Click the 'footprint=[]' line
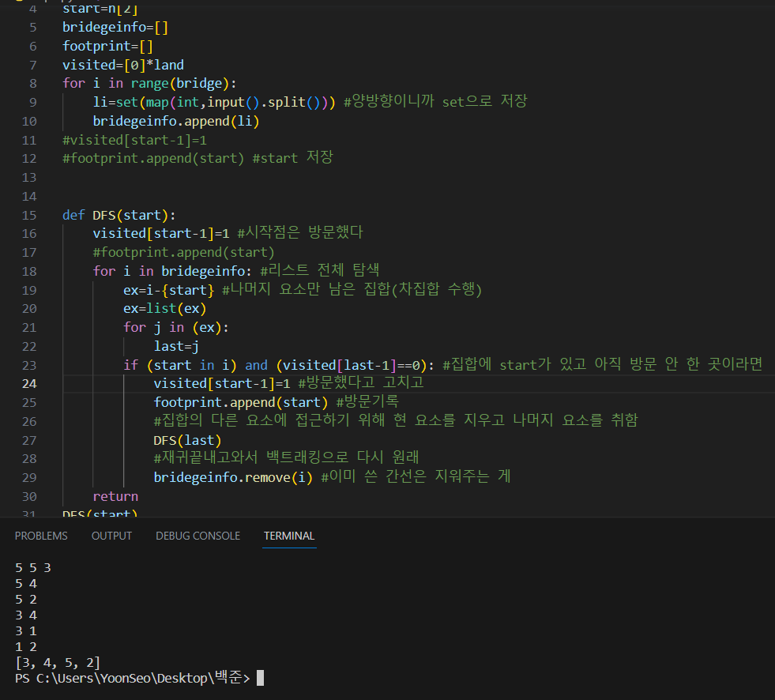 [107, 46]
